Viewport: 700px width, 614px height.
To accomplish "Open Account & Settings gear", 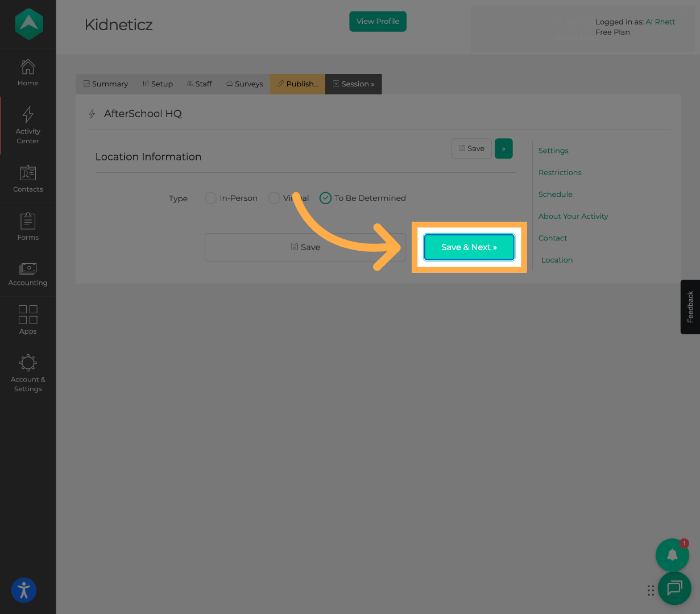I will tap(28, 373).
